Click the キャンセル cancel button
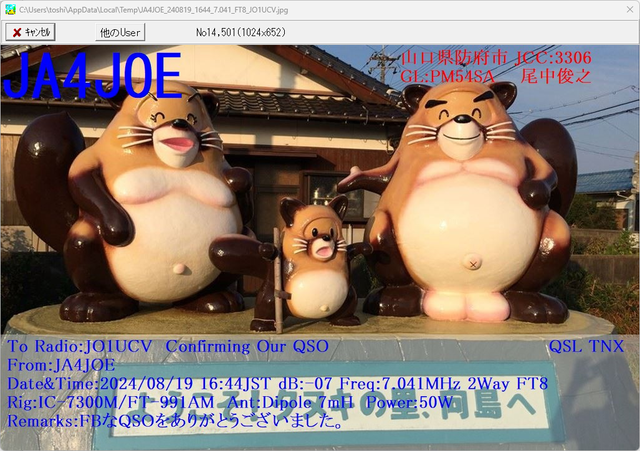Screen dimensions: 640x451 point(30,32)
